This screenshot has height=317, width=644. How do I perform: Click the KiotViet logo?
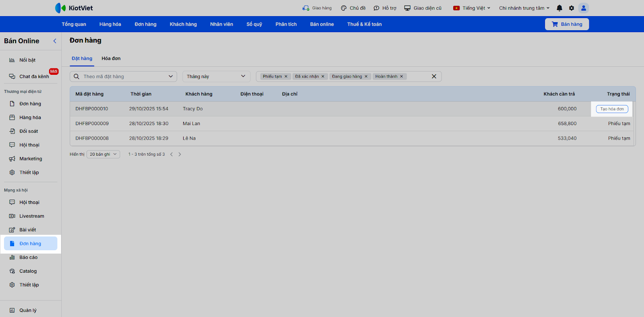pos(74,8)
